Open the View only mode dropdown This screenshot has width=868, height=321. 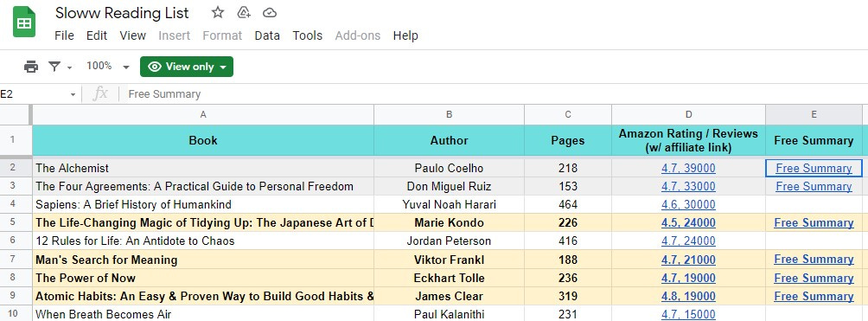187,67
